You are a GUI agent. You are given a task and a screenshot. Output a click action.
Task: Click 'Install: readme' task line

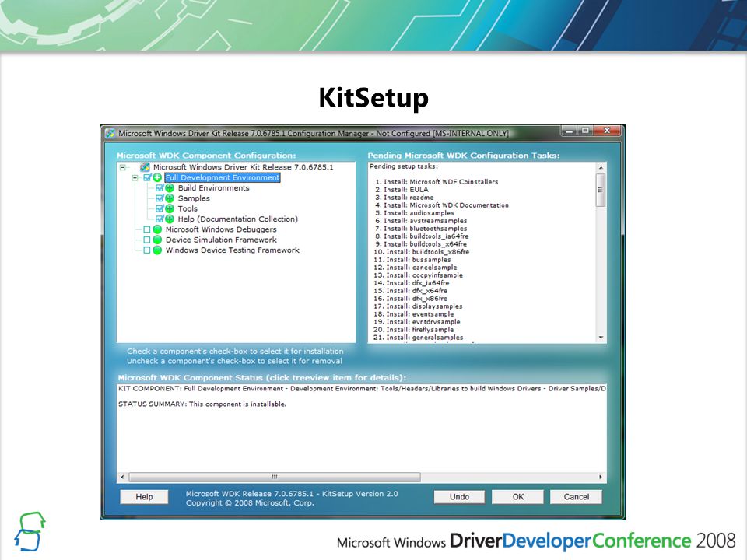click(x=405, y=197)
